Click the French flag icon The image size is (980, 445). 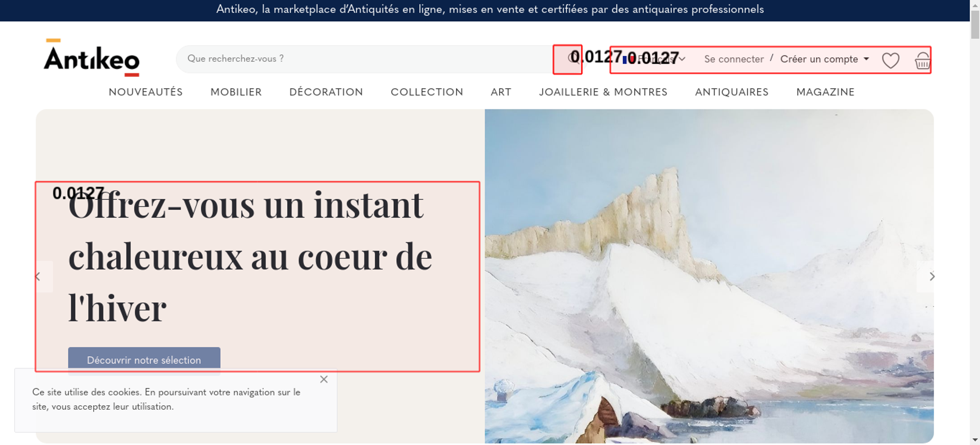coord(628,59)
